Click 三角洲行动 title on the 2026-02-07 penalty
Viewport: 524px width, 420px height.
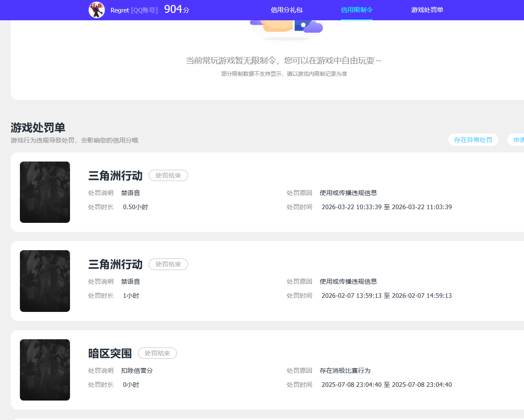tap(115, 264)
